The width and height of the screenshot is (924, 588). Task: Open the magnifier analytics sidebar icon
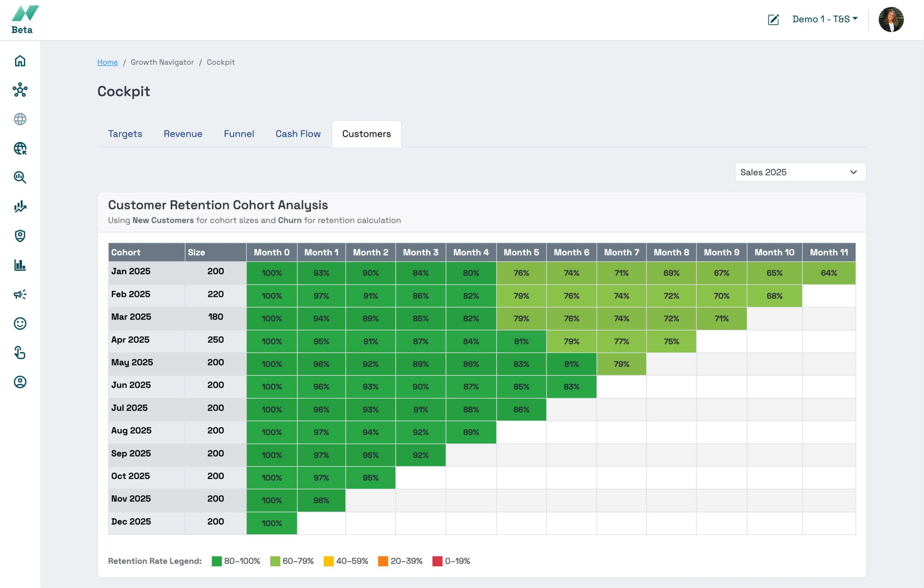[20, 177]
